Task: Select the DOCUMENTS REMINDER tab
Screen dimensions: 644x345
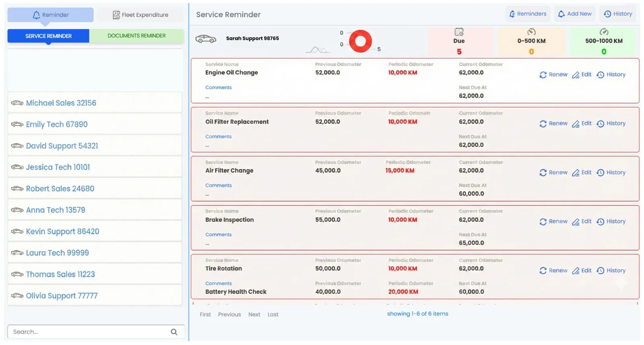Action: [136, 36]
